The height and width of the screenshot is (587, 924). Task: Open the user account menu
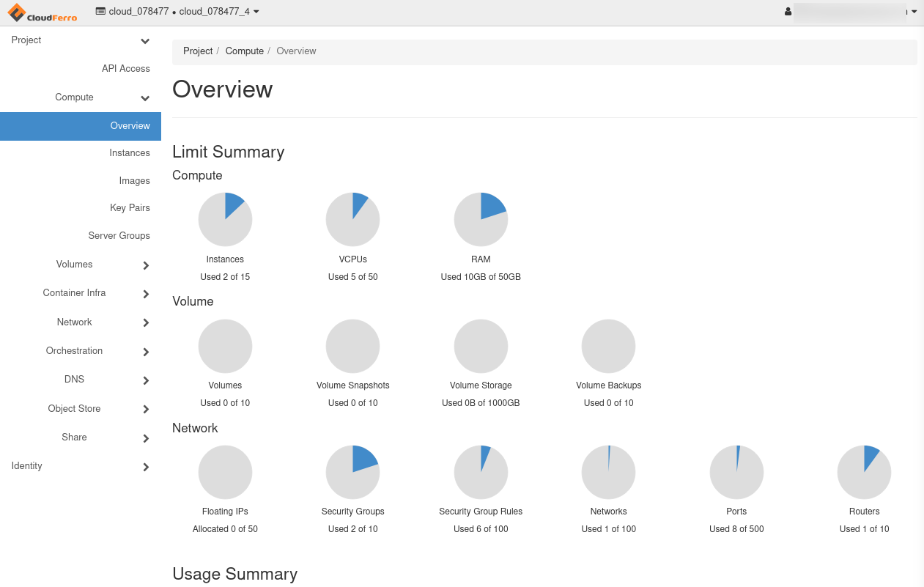[x=850, y=12]
